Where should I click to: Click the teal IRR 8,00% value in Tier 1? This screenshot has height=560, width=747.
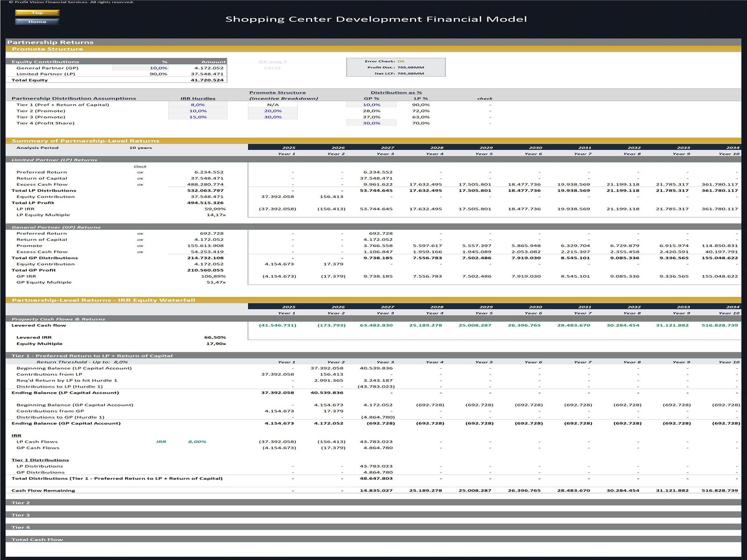pos(197,441)
